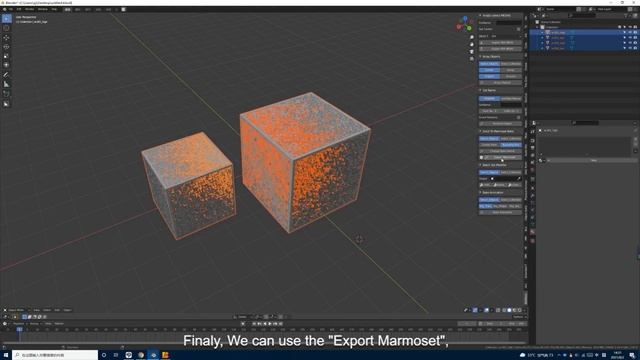640x360 pixels.
Task: Toggle checkbox in top export panel
Action: [x=518, y=29]
